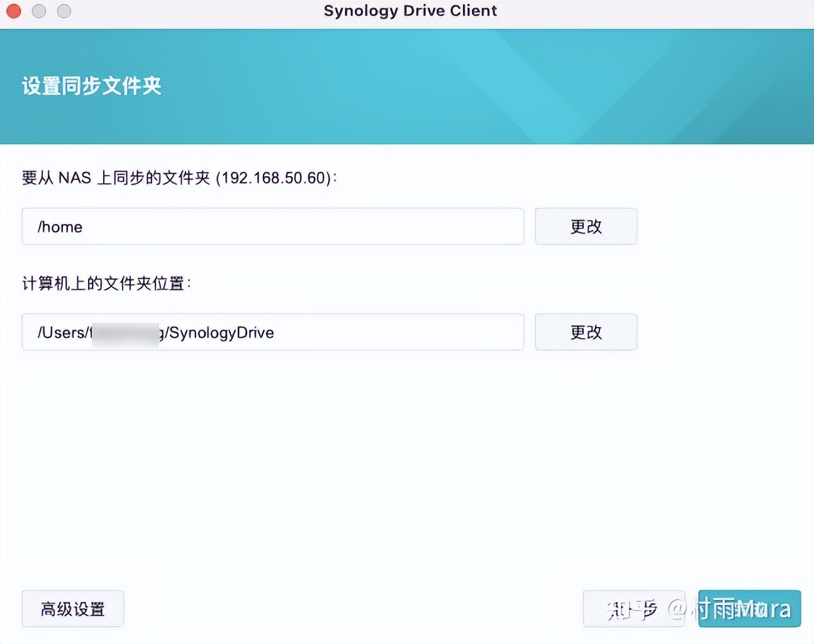Place cursor in the /home text box
Screen dimensions: 814x644
tap(272, 226)
